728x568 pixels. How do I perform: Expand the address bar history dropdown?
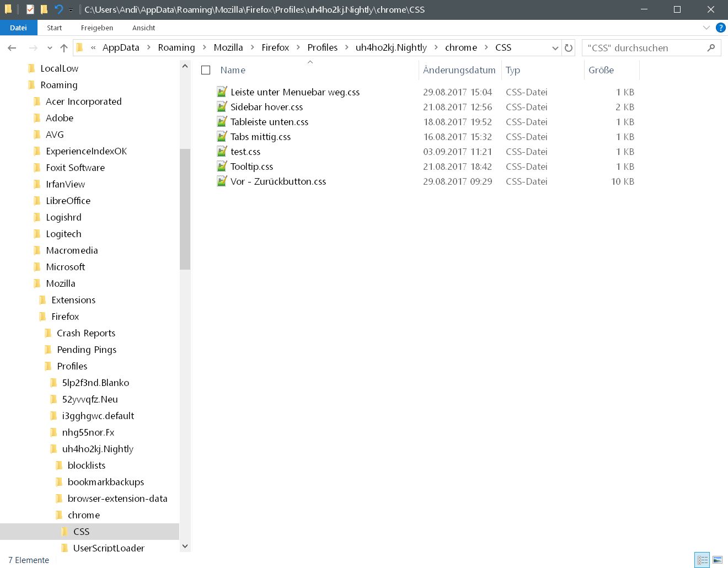tap(555, 48)
